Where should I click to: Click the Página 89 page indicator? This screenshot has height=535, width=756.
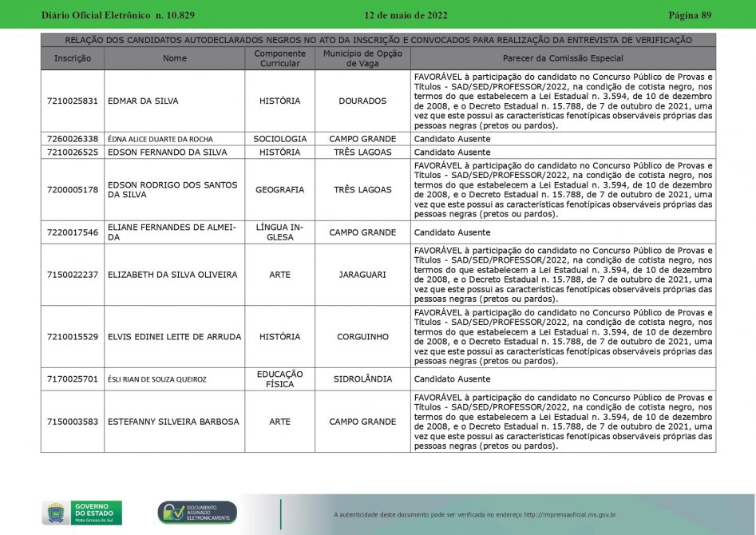coord(689,15)
